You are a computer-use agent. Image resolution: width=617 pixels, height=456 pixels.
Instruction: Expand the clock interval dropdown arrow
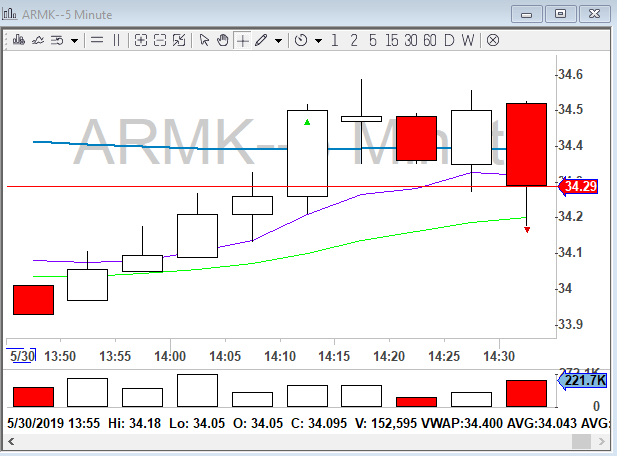(x=318, y=41)
